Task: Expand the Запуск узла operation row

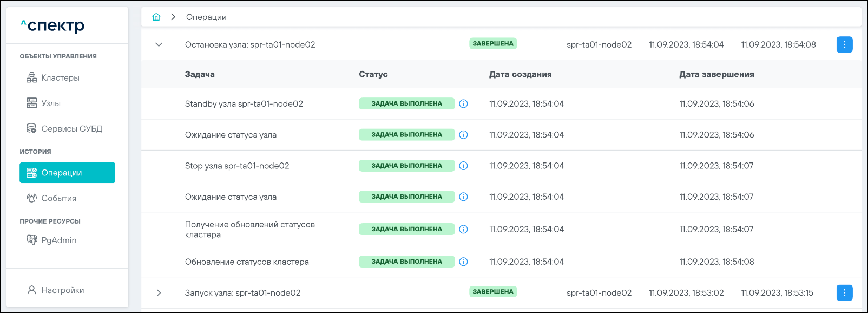Action: point(159,292)
